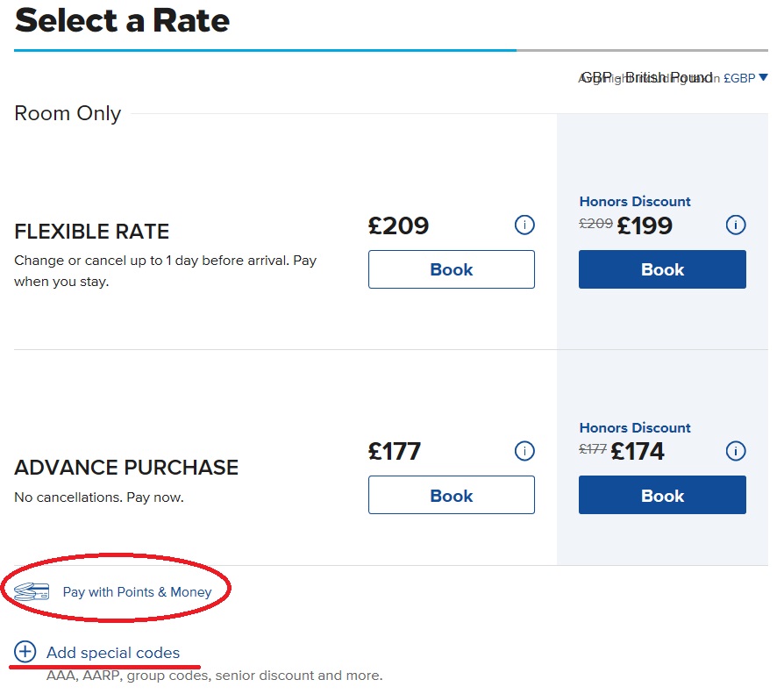Click the ADVANCE PURCHASE heading
This screenshot has width=784, height=694.
point(126,468)
